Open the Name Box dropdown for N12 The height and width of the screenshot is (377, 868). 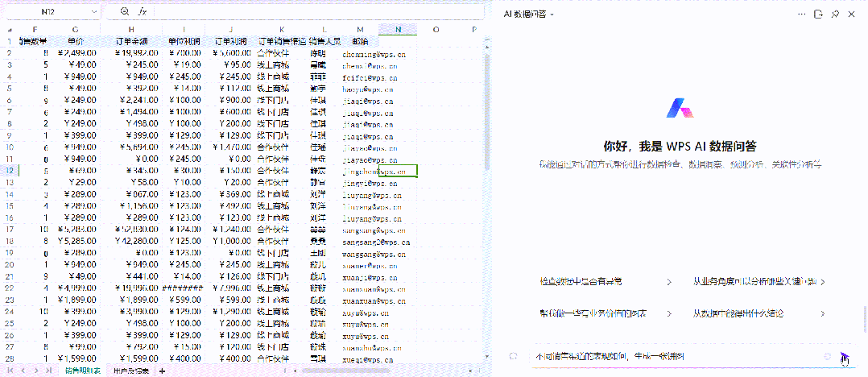pyautogui.click(x=93, y=12)
